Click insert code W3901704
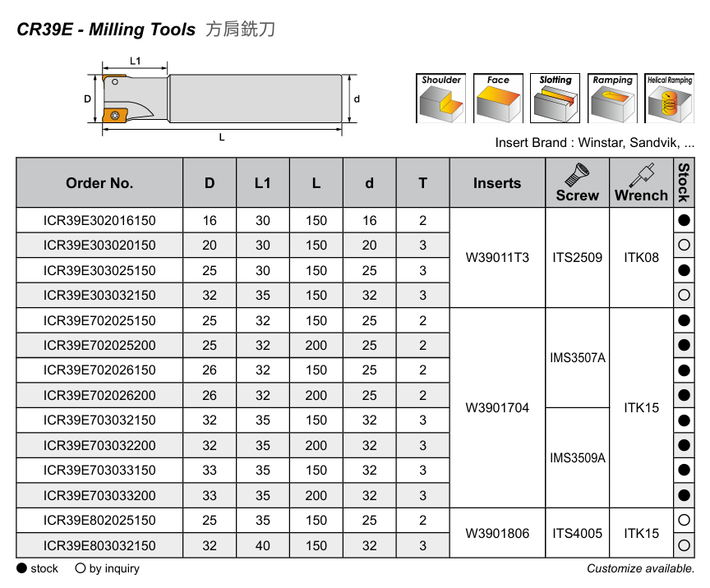This screenshot has width=710, height=588. point(497,408)
